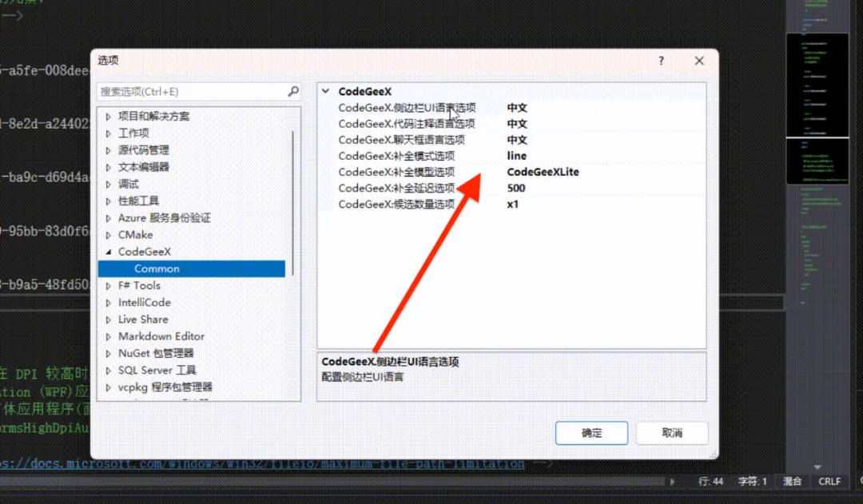Click the 中文 value for 聊天框语言选项
This screenshot has width=863, height=504.
click(517, 140)
